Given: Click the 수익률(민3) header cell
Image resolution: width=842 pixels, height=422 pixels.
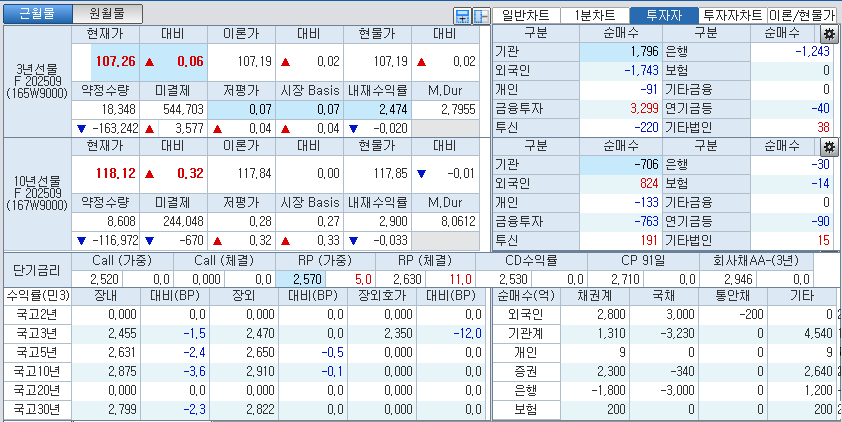Looking at the screenshot, I should (x=37, y=295).
